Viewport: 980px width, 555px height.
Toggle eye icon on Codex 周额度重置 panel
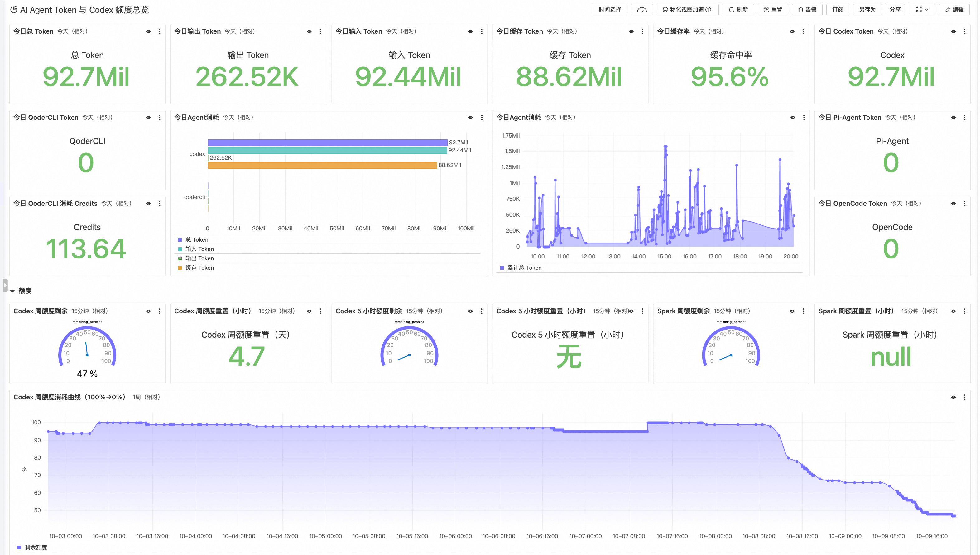pos(310,311)
